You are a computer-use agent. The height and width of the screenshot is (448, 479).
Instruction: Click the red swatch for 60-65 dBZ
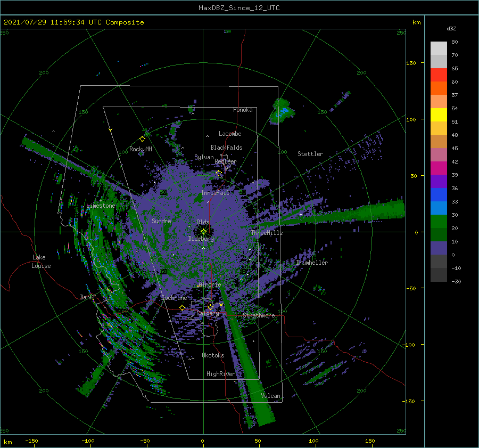tap(439, 75)
